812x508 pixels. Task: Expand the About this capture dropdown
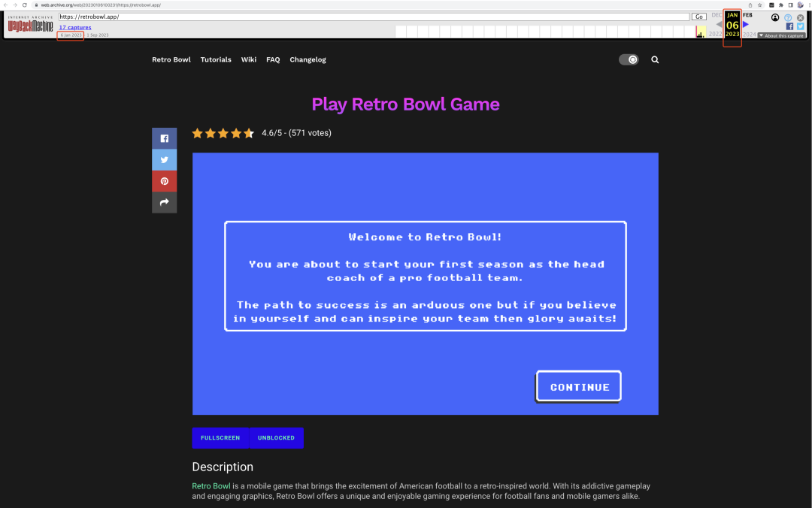781,36
